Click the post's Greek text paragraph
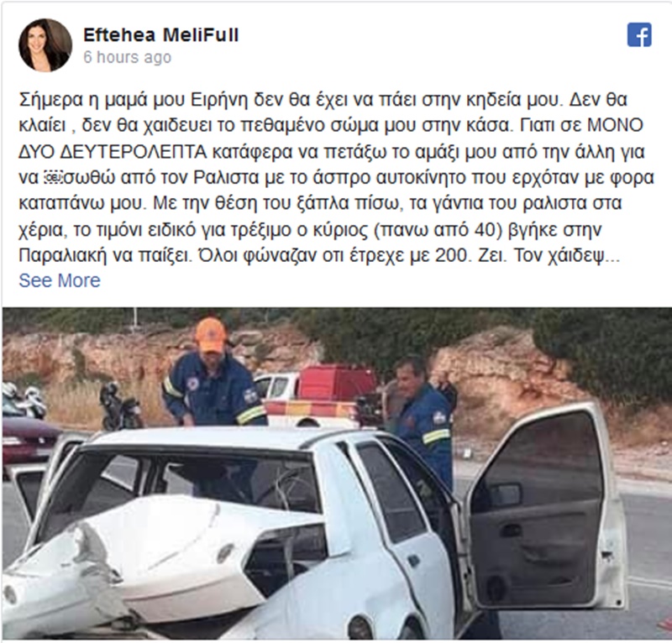 [x=336, y=177]
